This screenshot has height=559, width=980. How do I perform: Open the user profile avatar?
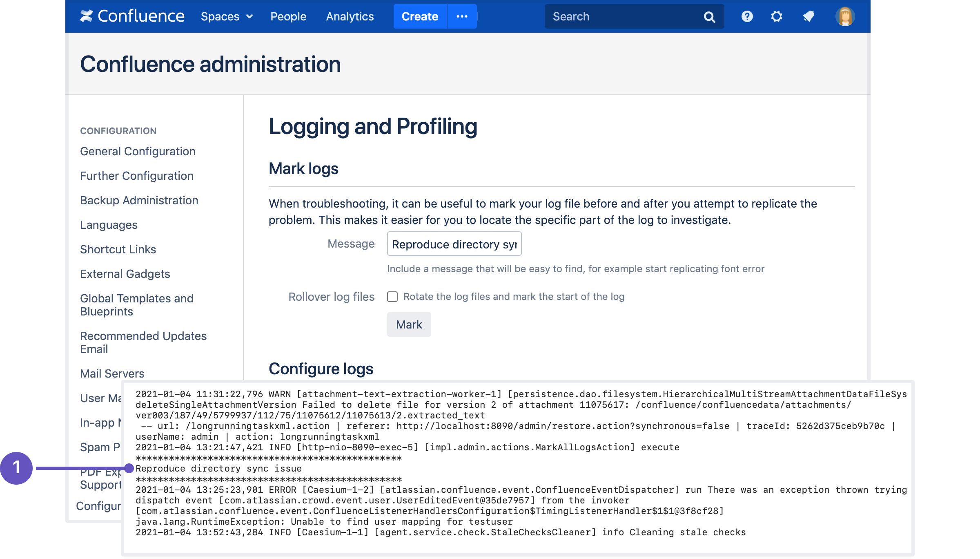[x=845, y=16]
